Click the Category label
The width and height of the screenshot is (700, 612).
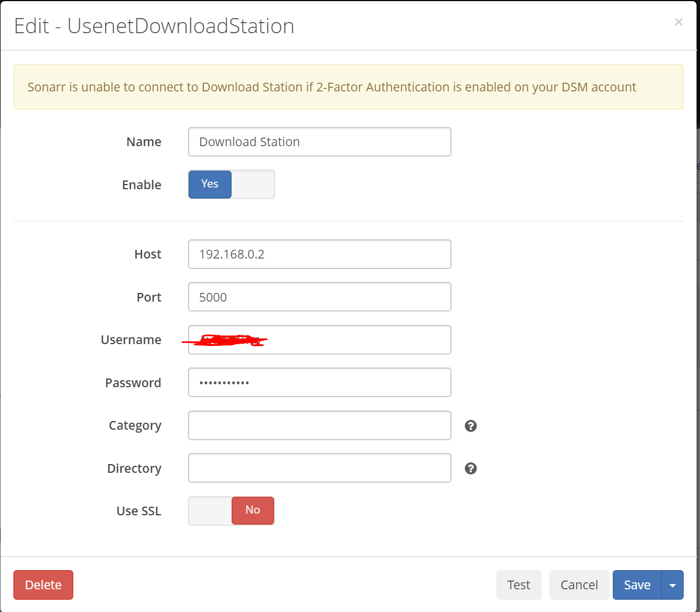135,426
